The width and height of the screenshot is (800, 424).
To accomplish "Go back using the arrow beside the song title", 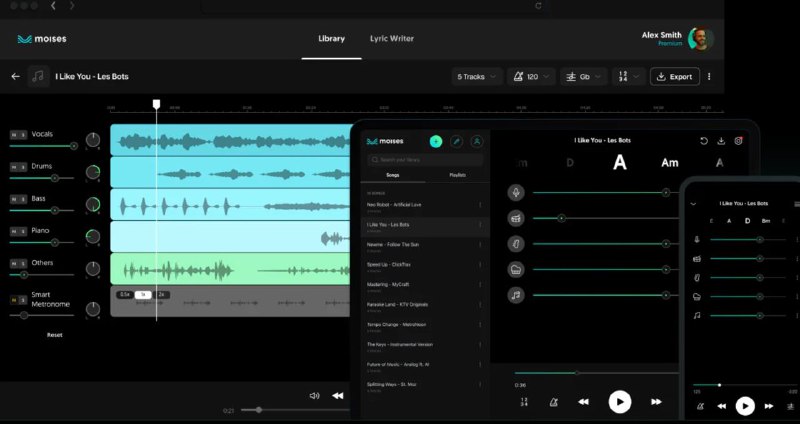I will (x=16, y=77).
